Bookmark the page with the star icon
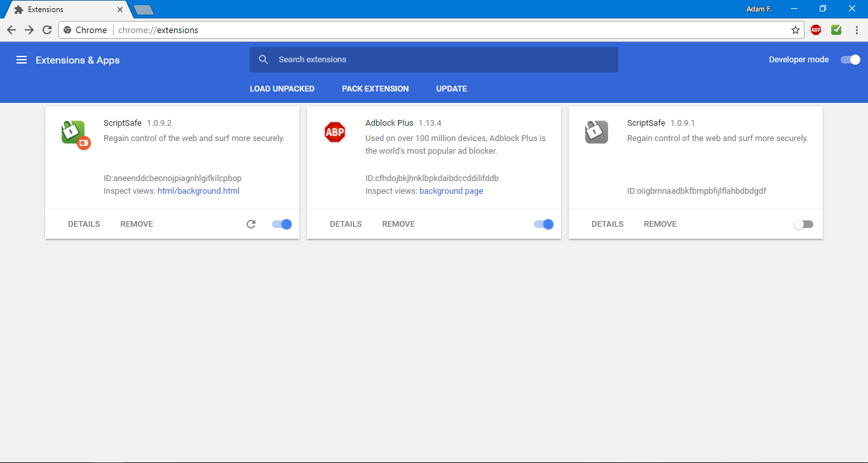The image size is (868, 463). (795, 29)
